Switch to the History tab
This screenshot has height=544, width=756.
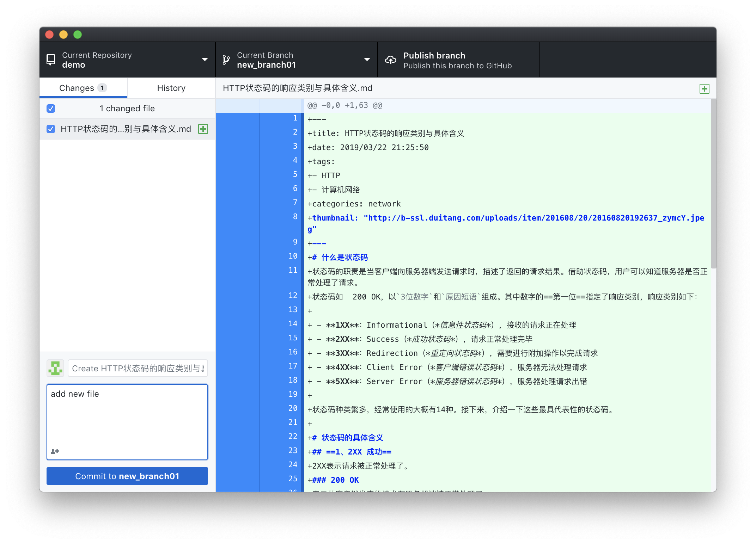[x=171, y=88]
